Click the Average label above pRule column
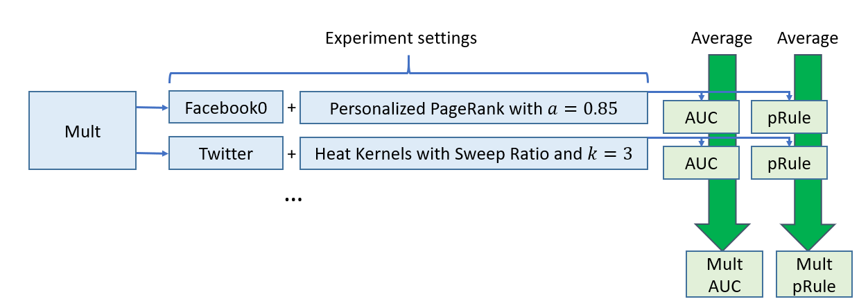This screenshot has width=868, height=306. pyautogui.click(x=808, y=38)
